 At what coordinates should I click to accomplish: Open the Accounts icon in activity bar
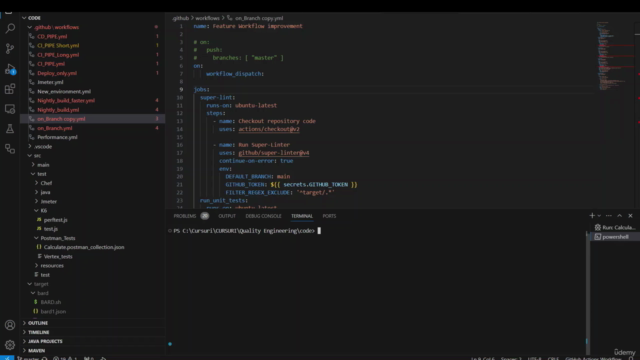10,325
